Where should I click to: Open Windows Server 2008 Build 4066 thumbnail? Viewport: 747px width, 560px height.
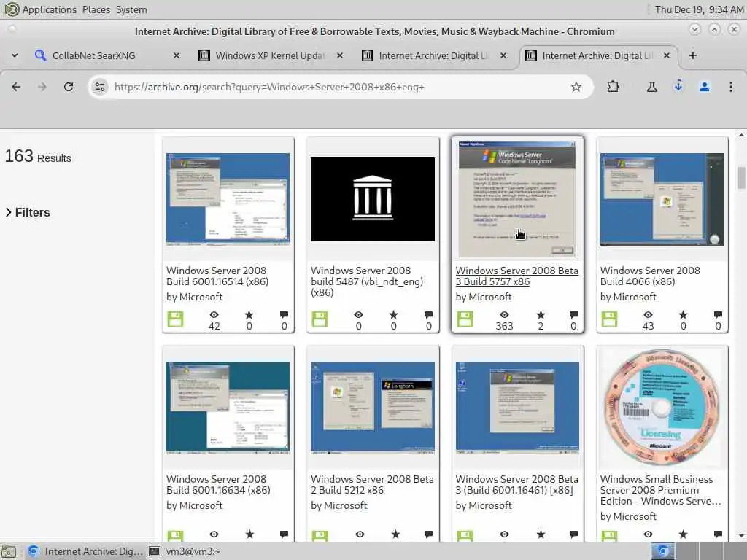662,199
